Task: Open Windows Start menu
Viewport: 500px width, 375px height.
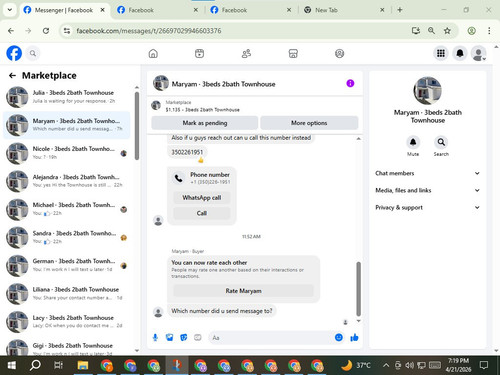Action: click(x=12, y=365)
